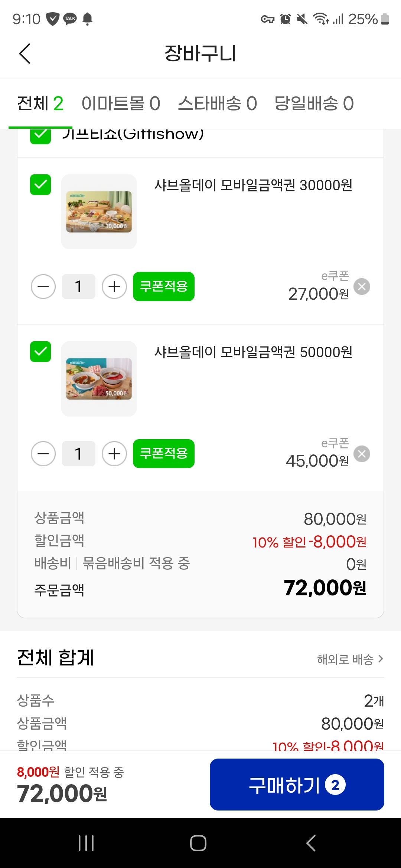Tap the back arrow in the header
This screenshot has width=401, height=868.
click(x=25, y=54)
